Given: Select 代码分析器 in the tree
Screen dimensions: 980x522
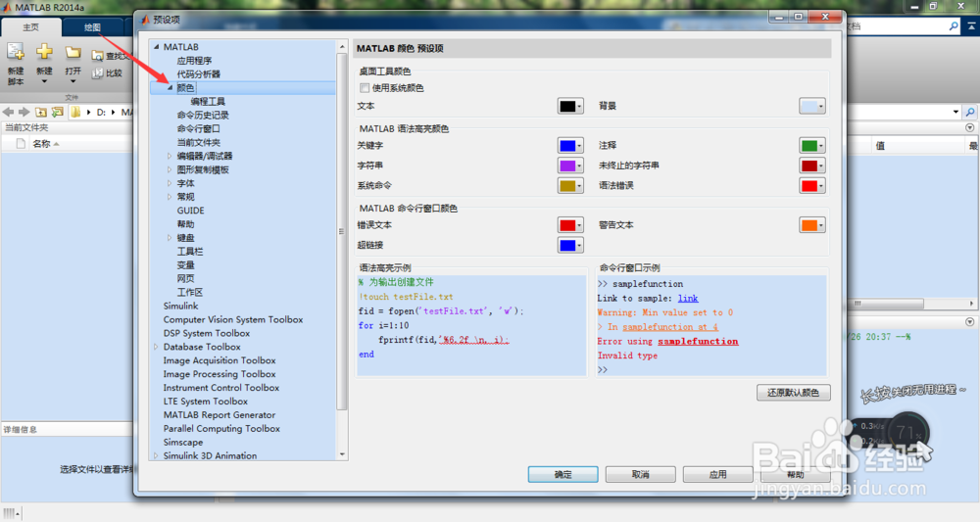Looking at the screenshot, I should 198,74.
